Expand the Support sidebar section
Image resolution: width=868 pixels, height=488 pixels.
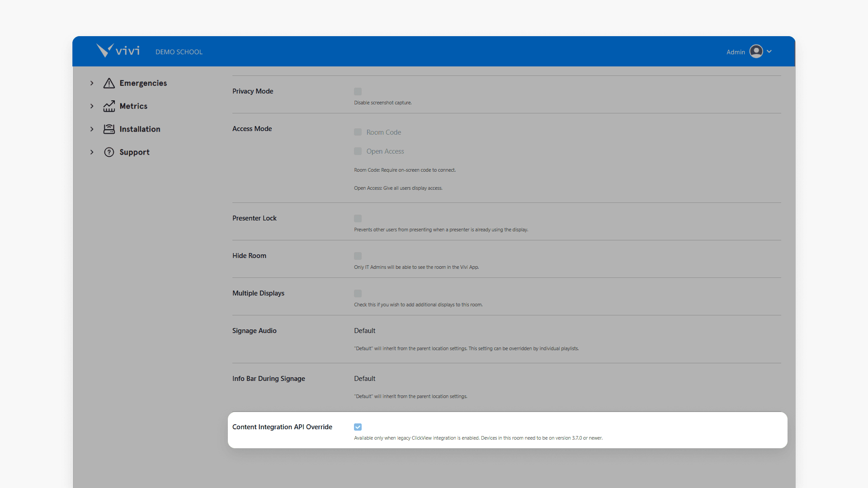click(x=92, y=152)
